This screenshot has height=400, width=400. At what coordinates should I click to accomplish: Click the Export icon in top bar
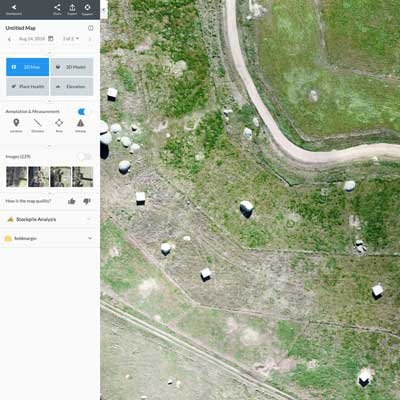72,9
